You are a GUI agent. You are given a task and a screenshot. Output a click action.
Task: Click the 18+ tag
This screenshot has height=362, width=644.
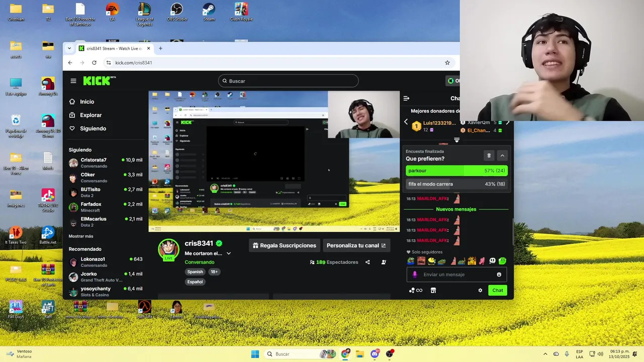(214, 271)
